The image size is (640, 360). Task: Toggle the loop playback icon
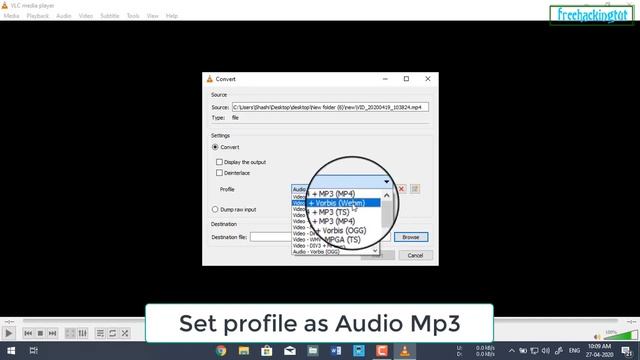[112, 333]
